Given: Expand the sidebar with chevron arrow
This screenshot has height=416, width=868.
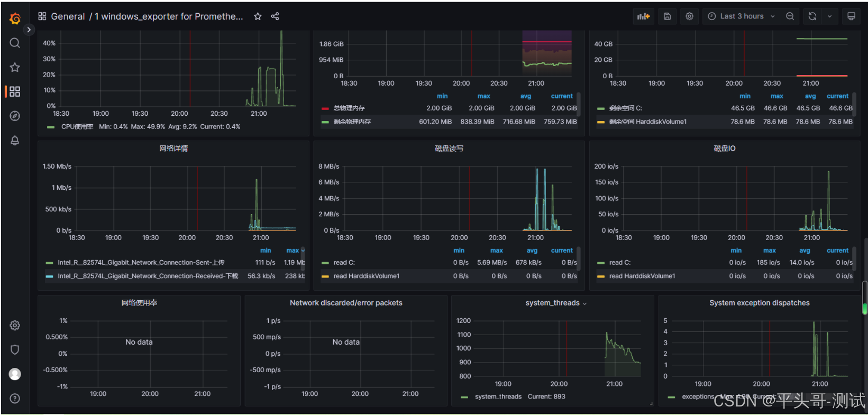Looking at the screenshot, I should coord(29,30).
